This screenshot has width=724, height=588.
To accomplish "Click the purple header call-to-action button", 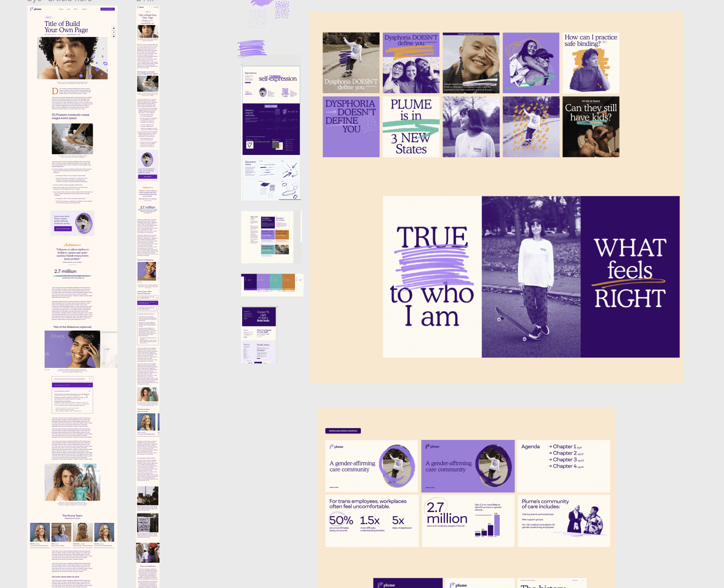I will [107, 9].
